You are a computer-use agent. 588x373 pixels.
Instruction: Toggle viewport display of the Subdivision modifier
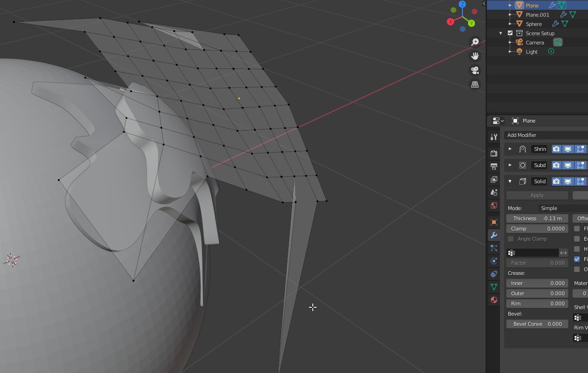pyautogui.click(x=568, y=165)
